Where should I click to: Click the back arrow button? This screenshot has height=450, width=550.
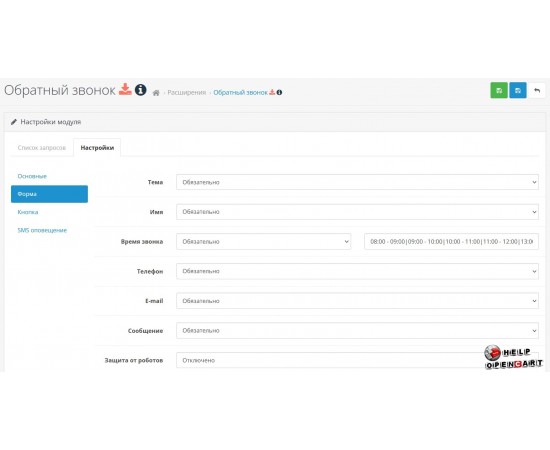pyautogui.click(x=537, y=90)
